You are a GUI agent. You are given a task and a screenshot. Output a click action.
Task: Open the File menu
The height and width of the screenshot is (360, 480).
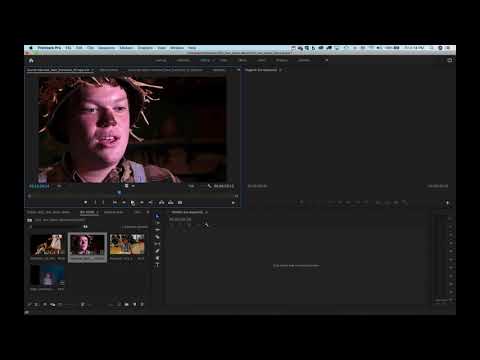click(x=68, y=48)
